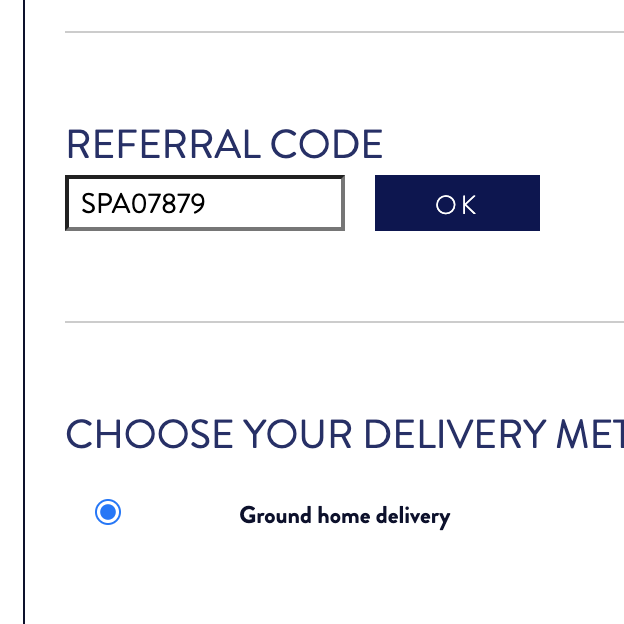Place cursor after SPA07879 text
Screen dimensions: 624x624
coord(206,203)
